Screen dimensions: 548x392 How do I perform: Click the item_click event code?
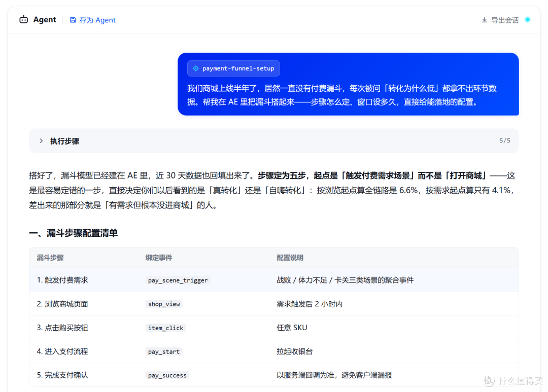tap(165, 328)
